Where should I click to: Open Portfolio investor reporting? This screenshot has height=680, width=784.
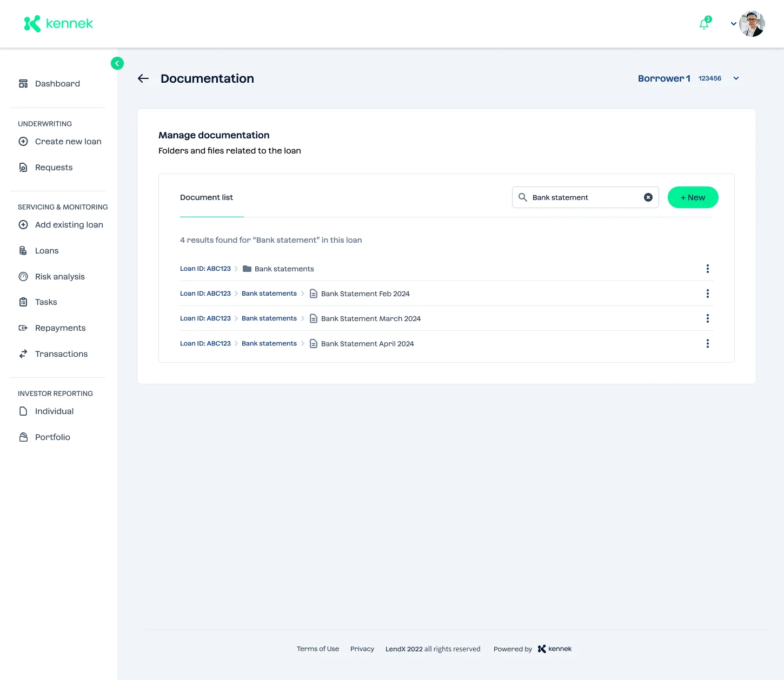pyautogui.click(x=44, y=437)
